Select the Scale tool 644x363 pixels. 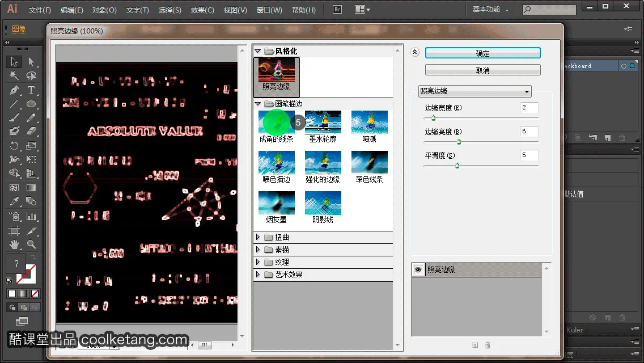(31, 146)
